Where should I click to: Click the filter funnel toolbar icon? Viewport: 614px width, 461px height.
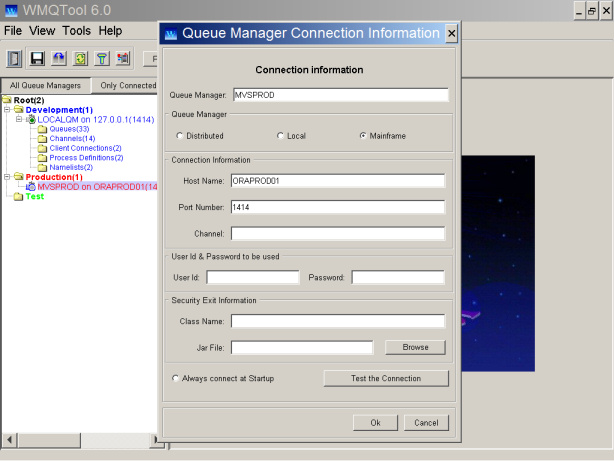coord(102,59)
